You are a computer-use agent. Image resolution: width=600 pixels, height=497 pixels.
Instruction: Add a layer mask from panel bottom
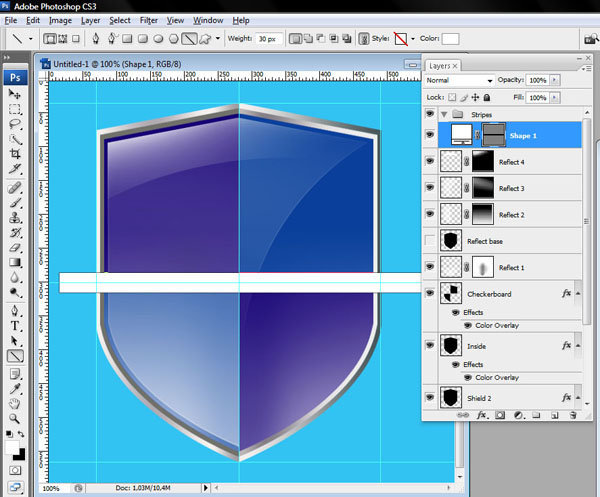(500, 415)
